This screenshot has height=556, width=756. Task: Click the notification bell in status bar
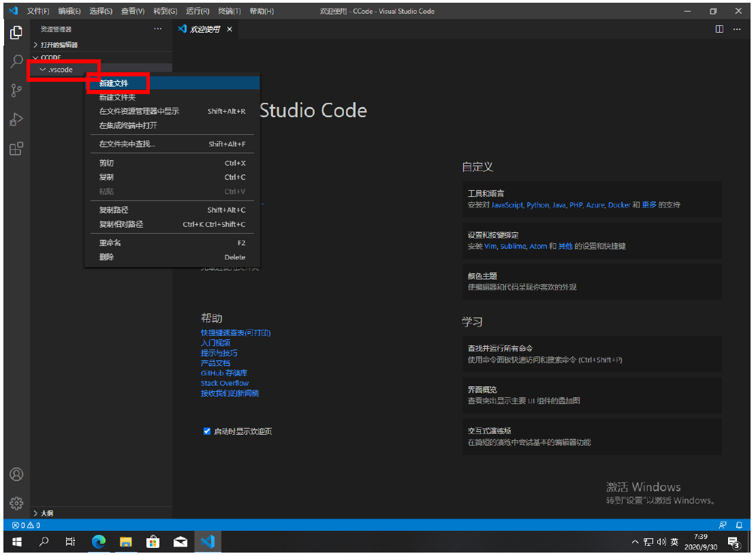pyautogui.click(x=740, y=525)
